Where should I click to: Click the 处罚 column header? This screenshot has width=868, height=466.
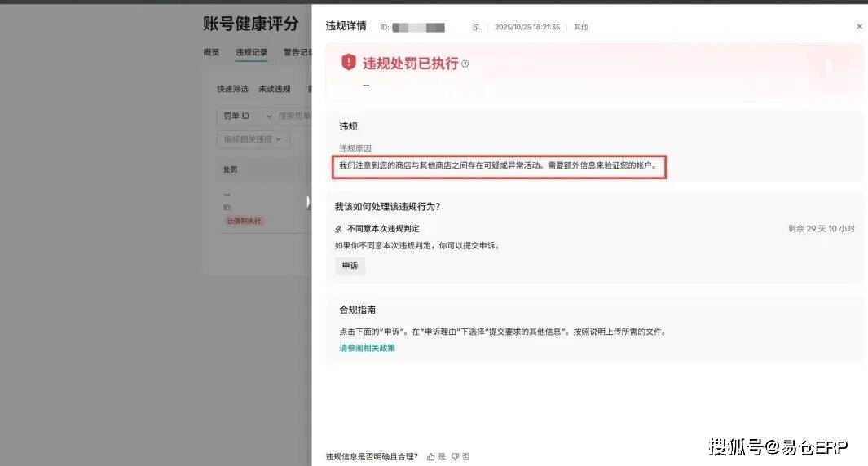[x=231, y=169]
